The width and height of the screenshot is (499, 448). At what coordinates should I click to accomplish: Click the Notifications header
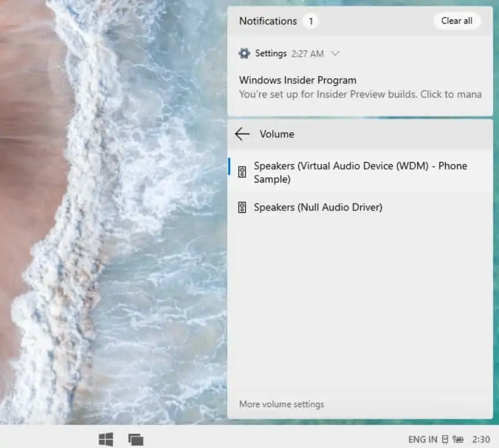[x=268, y=21]
